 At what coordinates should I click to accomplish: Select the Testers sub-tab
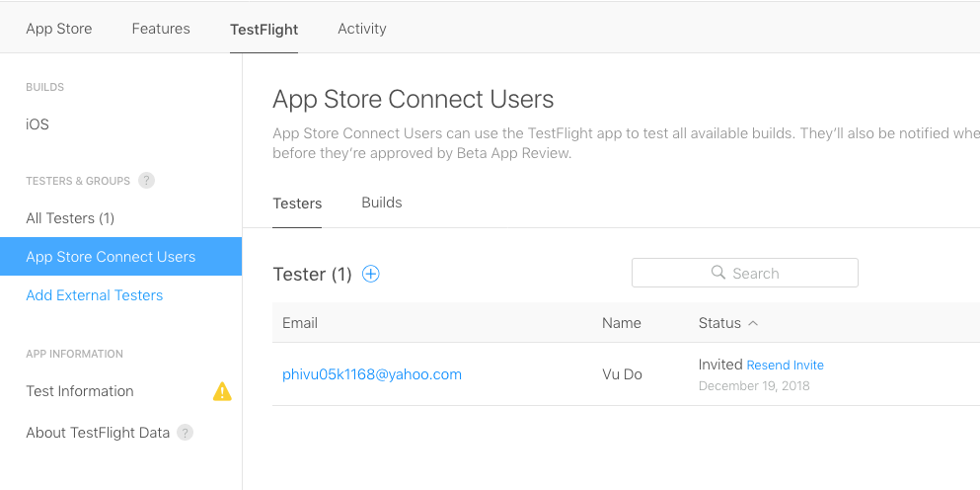tap(297, 204)
